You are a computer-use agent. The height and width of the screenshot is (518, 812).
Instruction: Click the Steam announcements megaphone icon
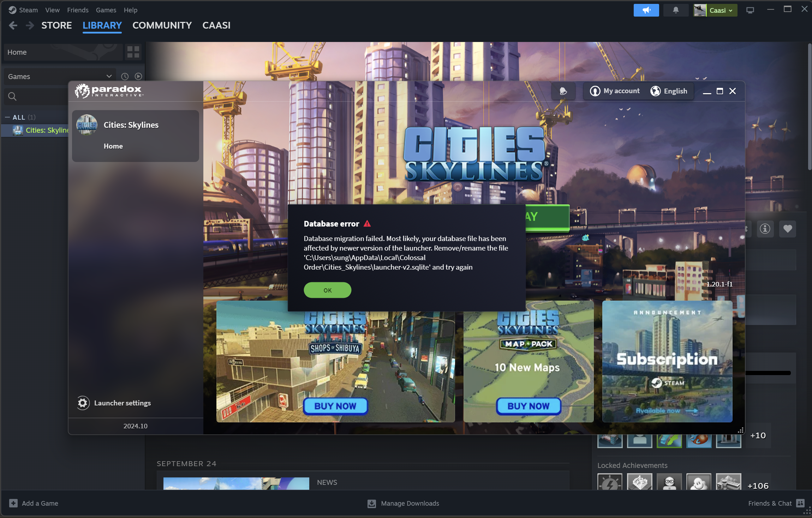pos(646,10)
